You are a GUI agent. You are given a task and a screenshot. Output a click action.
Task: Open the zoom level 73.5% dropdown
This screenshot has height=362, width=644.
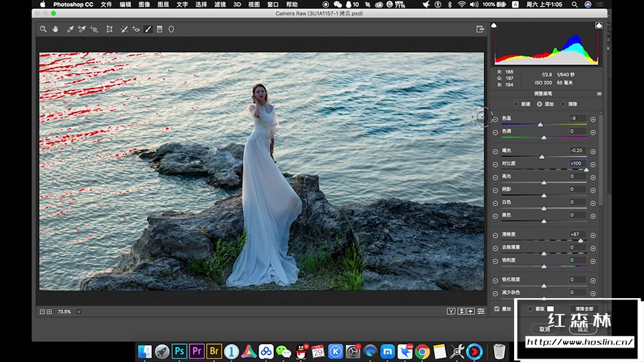pyautogui.click(x=79, y=312)
